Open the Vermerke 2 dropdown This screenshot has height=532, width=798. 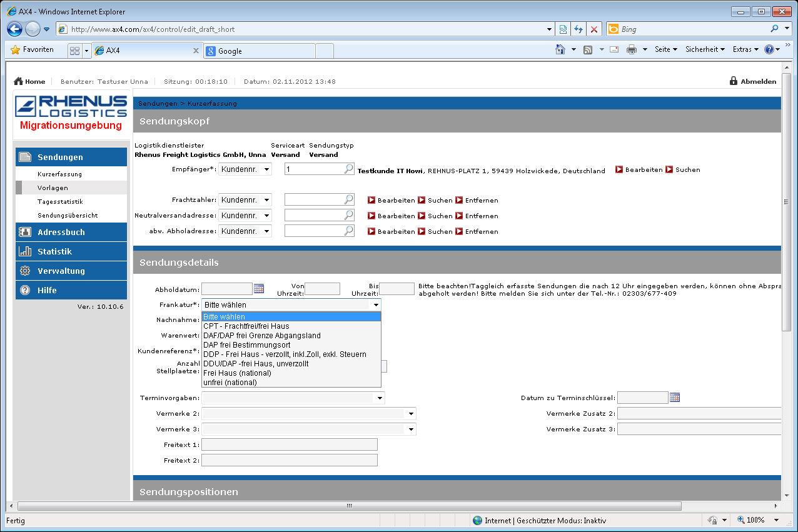(x=308, y=413)
